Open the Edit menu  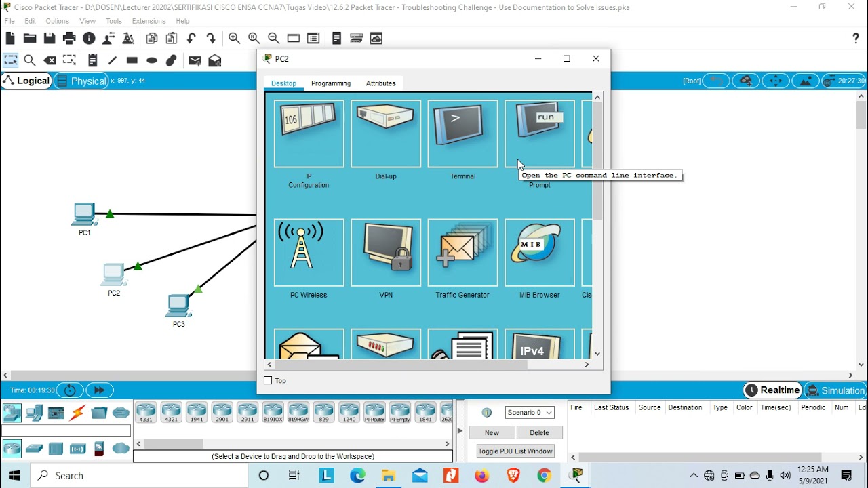click(x=31, y=21)
